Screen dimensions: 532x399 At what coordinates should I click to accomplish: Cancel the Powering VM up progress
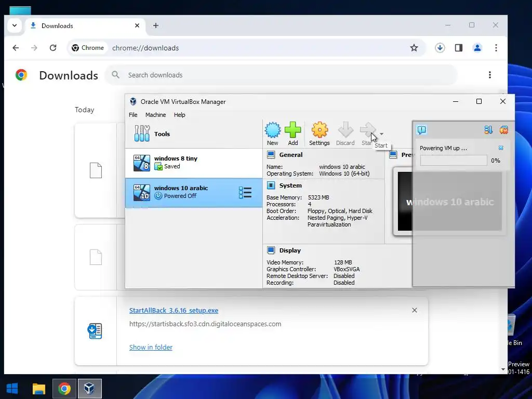point(501,148)
